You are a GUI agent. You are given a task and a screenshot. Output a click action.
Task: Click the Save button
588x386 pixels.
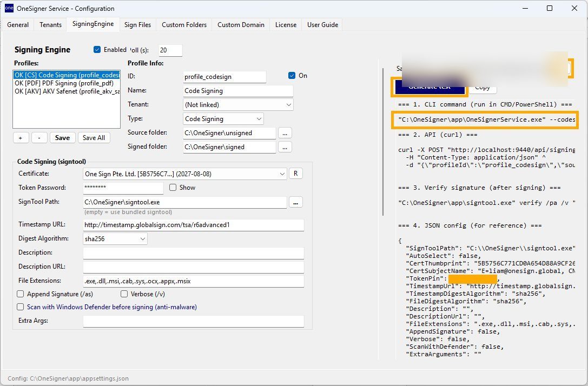tap(62, 137)
